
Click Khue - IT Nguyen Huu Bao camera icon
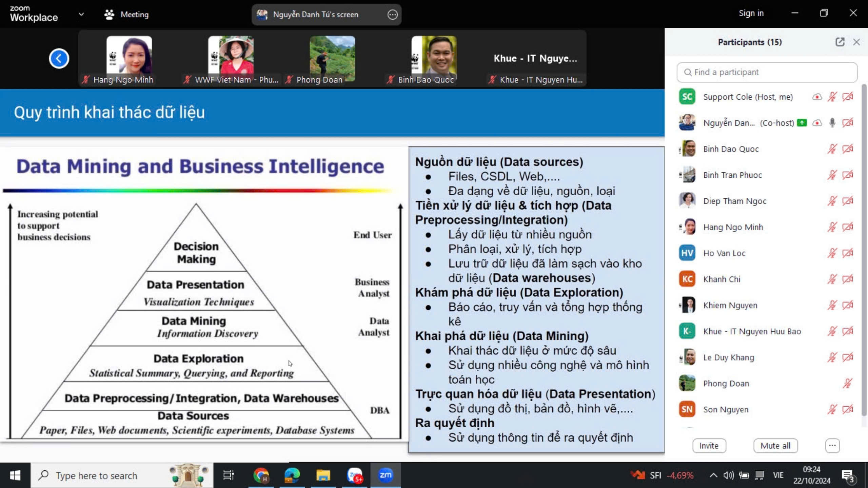point(848,331)
